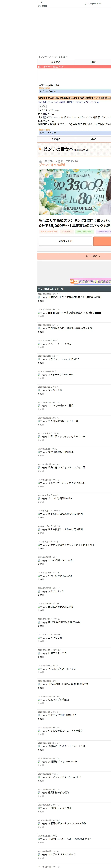
Task: Select the lower 全て見る tab
Action: [x=56, y=139]
